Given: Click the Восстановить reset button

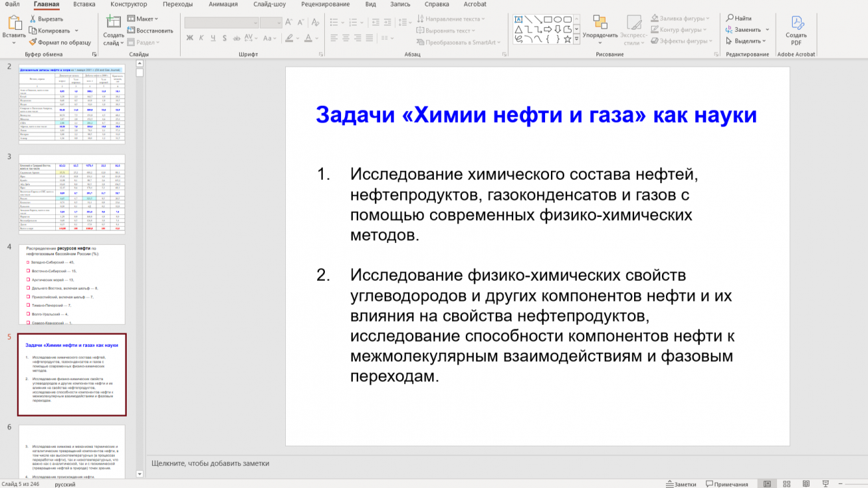Looking at the screenshot, I should coord(150,31).
